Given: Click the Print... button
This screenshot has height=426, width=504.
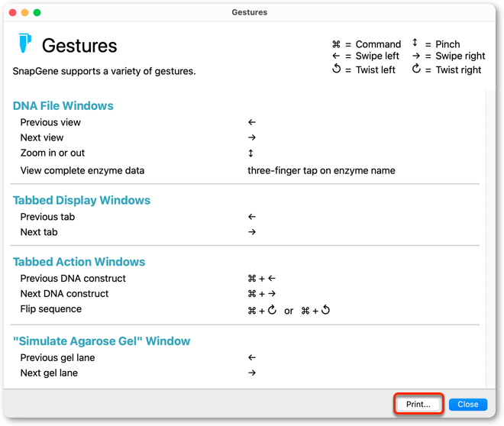Looking at the screenshot, I should click(x=418, y=404).
